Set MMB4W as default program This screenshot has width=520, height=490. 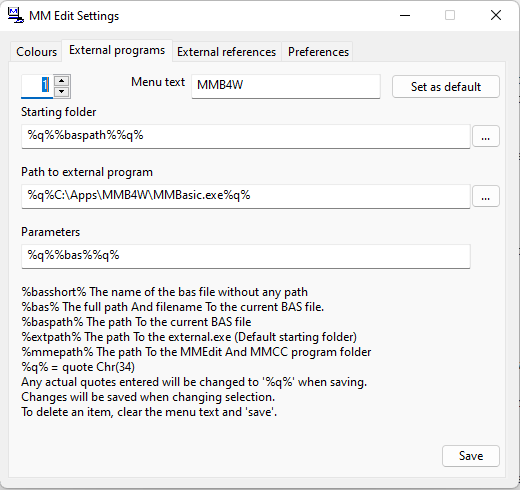tap(446, 87)
